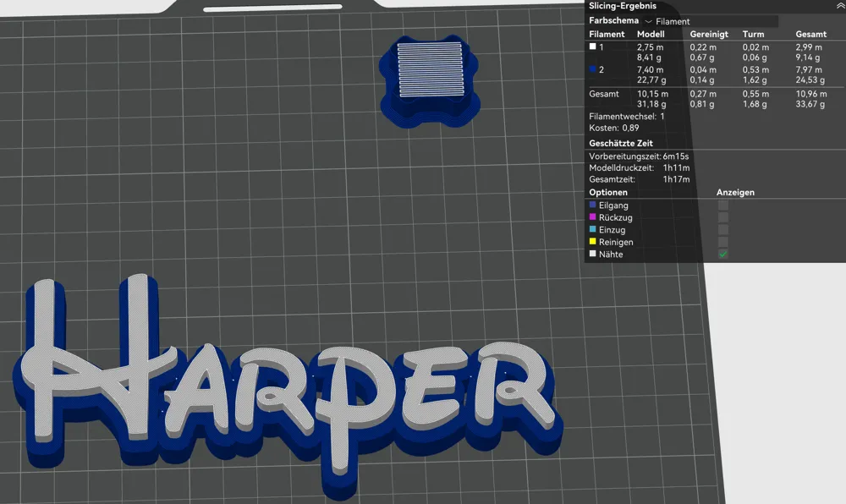The height and width of the screenshot is (504, 846).
Task: Enable display of Einzug points
Action: point(723,230)
